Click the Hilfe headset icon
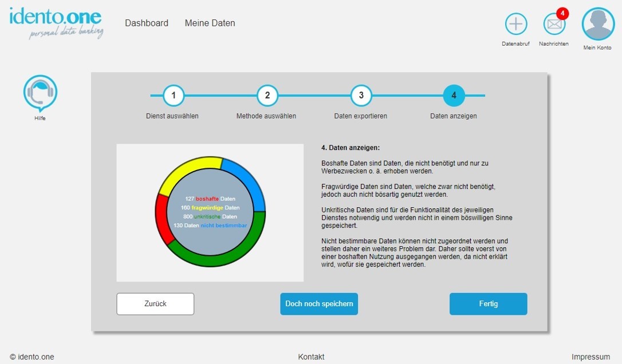 point(40,92)
